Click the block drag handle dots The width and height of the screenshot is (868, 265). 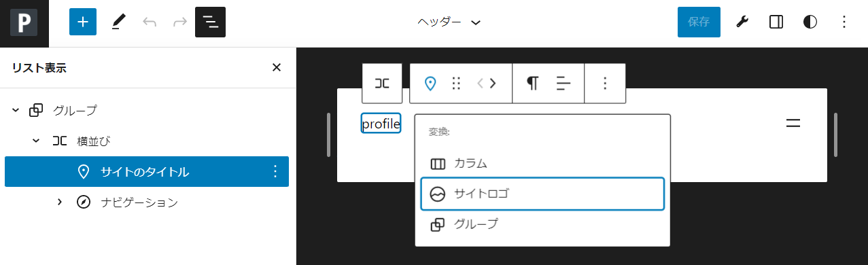[x=456, y=83]
